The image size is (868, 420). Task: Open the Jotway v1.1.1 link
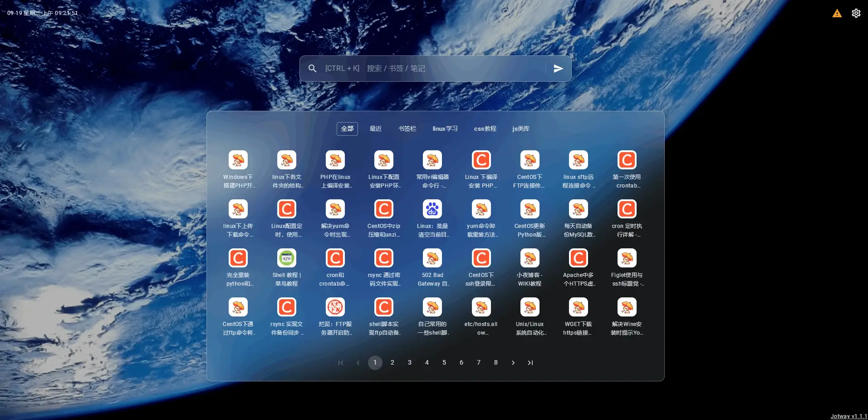(848, 416)
